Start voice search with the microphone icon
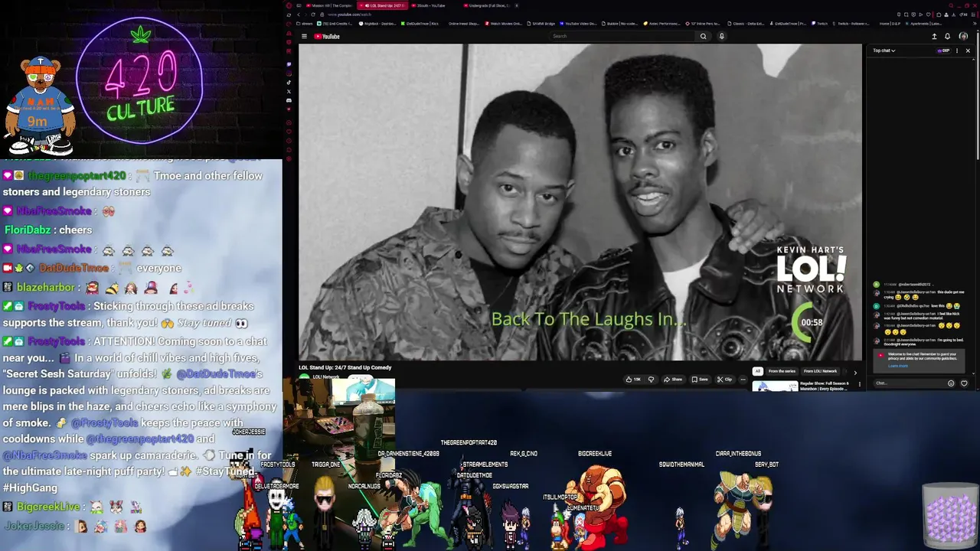 [x=721, y=36]
